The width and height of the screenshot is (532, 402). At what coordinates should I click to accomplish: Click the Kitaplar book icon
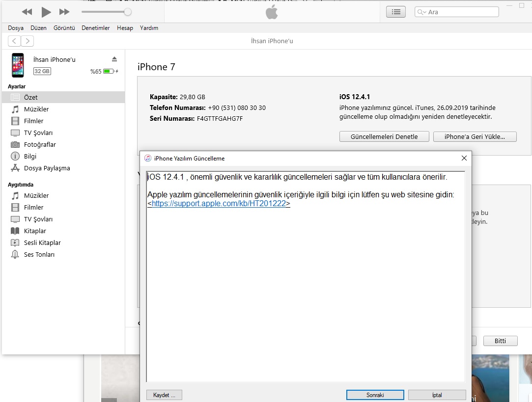click(x=15, y=231)
